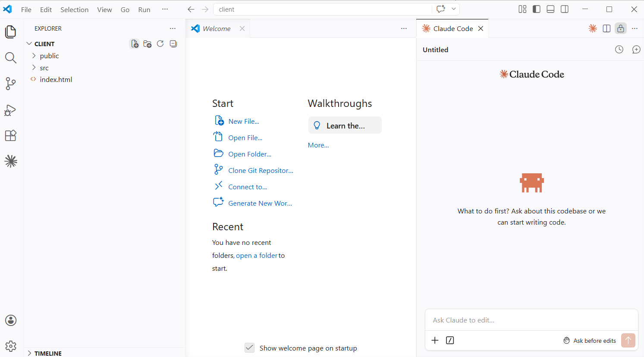
Task: Open Source Control from the activity bar
Action: pos(10,84)
